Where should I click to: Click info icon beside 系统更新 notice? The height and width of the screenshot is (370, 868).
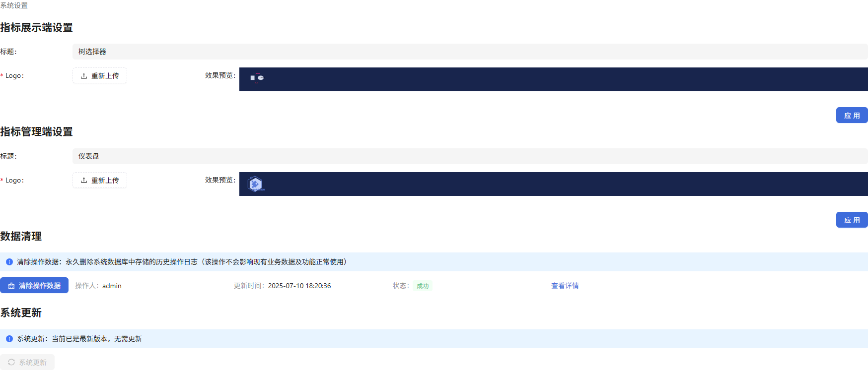(9, 339)
